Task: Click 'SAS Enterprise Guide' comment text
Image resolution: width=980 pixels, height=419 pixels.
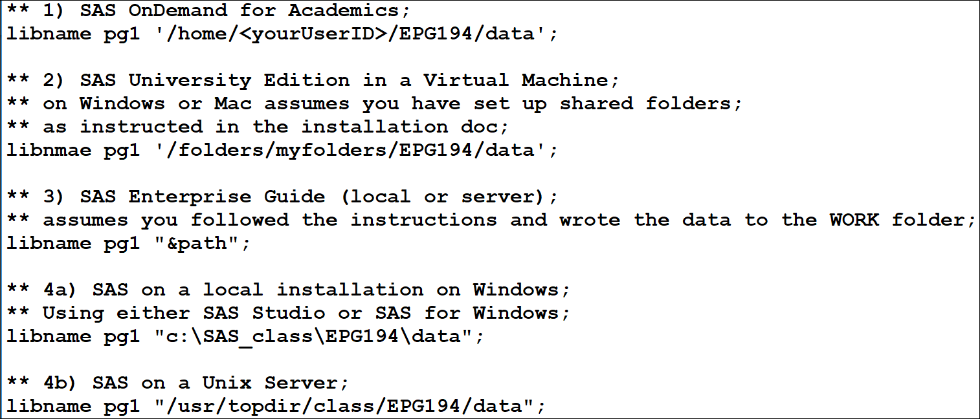Action: click(x=202, y=197)
